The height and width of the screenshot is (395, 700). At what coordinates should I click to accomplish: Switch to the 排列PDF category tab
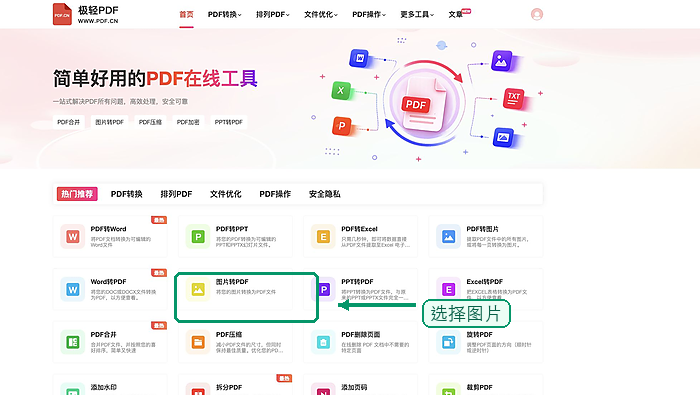pos(176,194)
